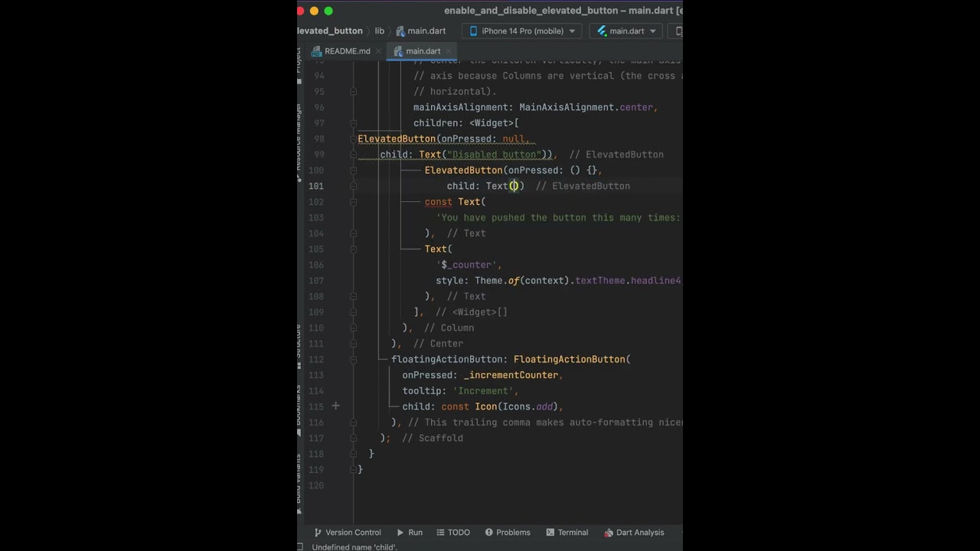Click the elevated_button project breadcrumb

pyautogui.click(x=330, y=31)
